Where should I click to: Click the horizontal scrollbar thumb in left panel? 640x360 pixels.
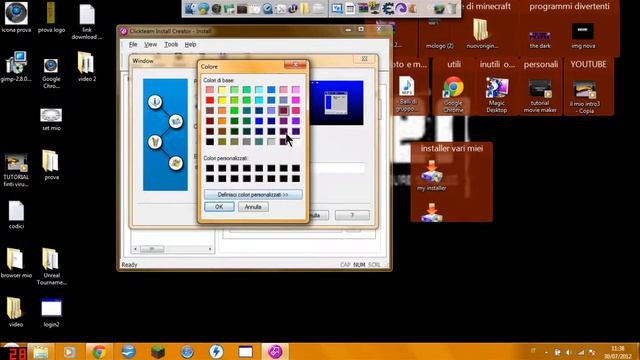pyautogui.click(x=152, y=249)
